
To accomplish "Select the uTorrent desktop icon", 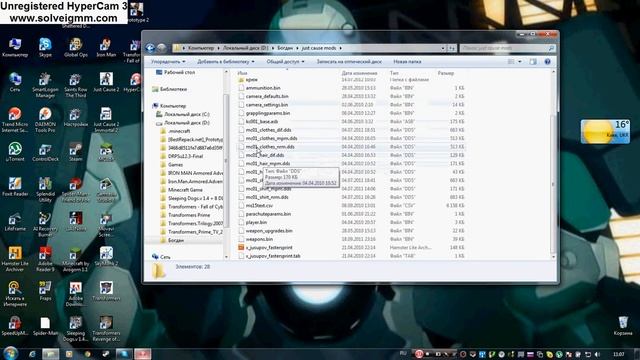I will click(x=15, y=151).
